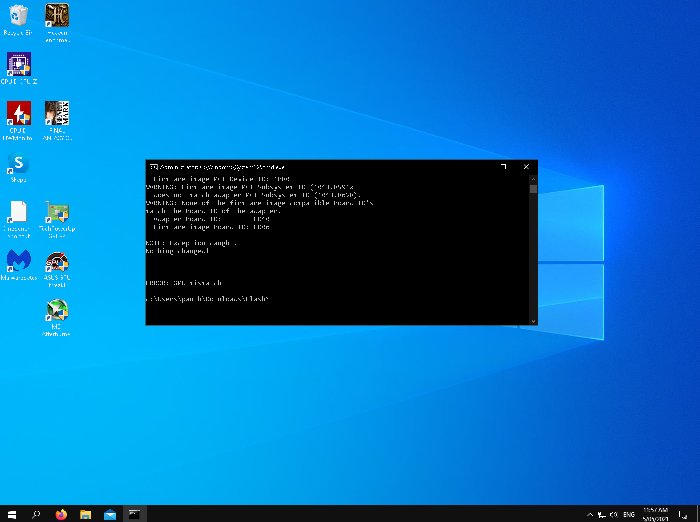Launch the CPUID HWMonitor shortcut
Viewport: 700px width, 522px height.
click(x=18, y=121)
